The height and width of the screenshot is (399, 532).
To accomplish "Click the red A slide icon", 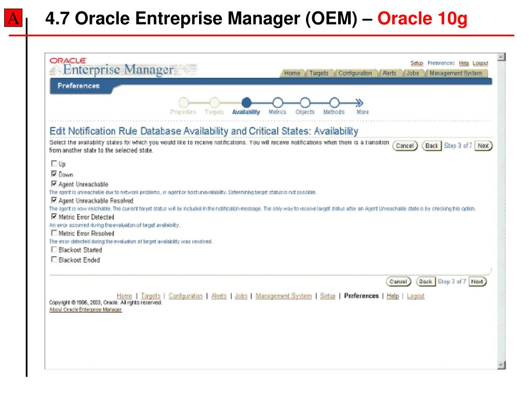I will [x=13, y=18].
